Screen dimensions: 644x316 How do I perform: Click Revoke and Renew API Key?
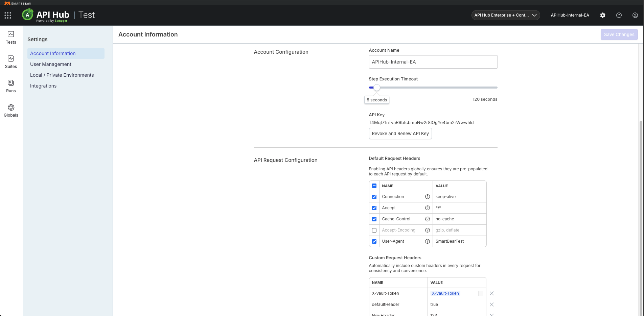click(x=400, y=133)
